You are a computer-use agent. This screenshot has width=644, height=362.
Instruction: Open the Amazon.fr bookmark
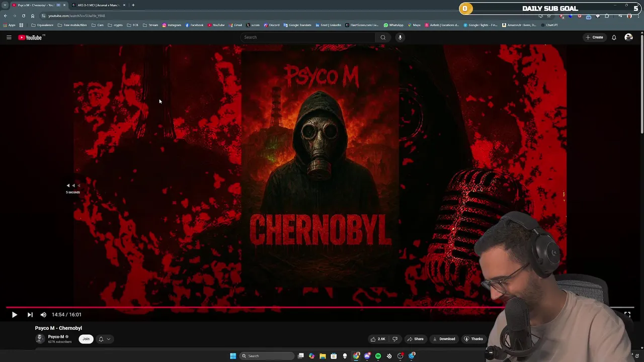click(519, 25)
